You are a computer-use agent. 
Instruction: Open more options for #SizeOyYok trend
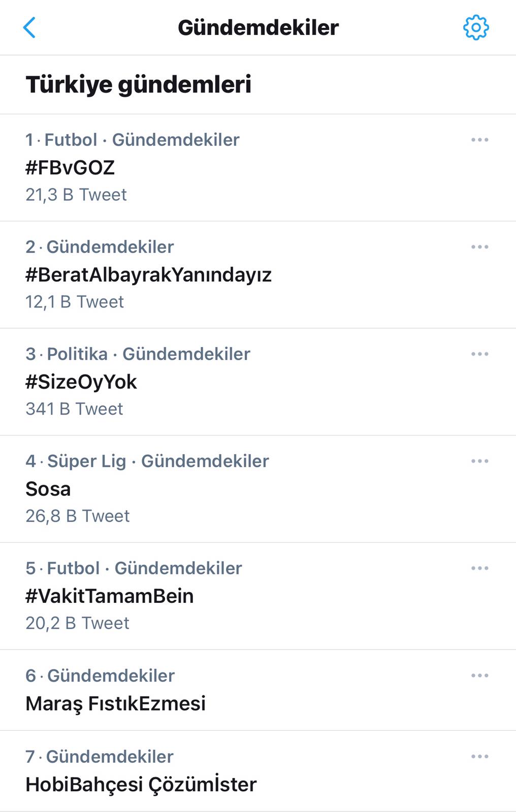[479, 354]
